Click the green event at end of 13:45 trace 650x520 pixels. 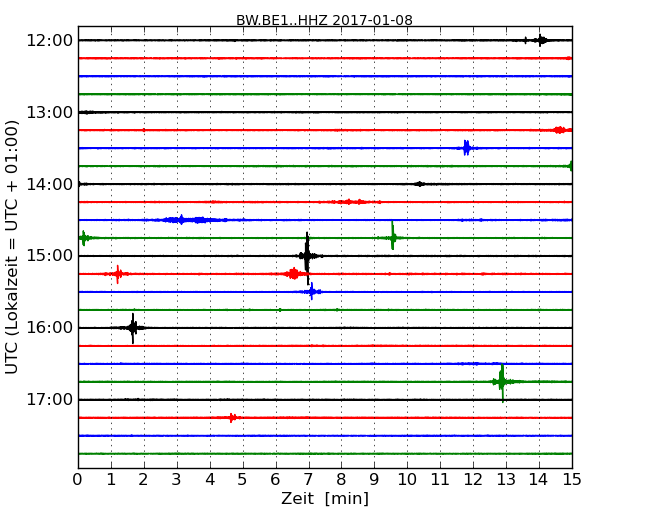point(570,166)
